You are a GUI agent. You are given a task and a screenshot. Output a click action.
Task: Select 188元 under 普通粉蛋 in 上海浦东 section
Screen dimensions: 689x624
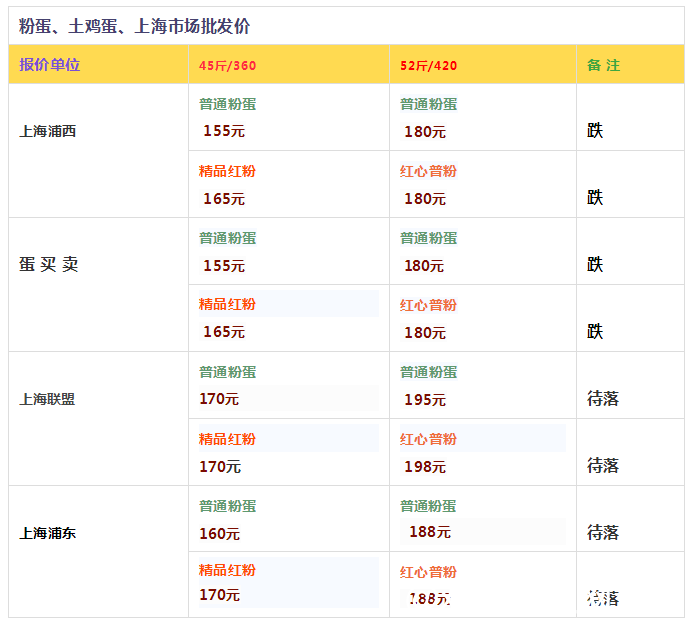430,532
